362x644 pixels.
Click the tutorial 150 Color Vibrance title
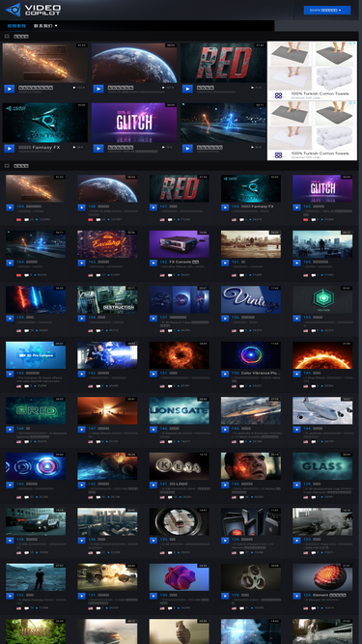click(x=256, y=373)
